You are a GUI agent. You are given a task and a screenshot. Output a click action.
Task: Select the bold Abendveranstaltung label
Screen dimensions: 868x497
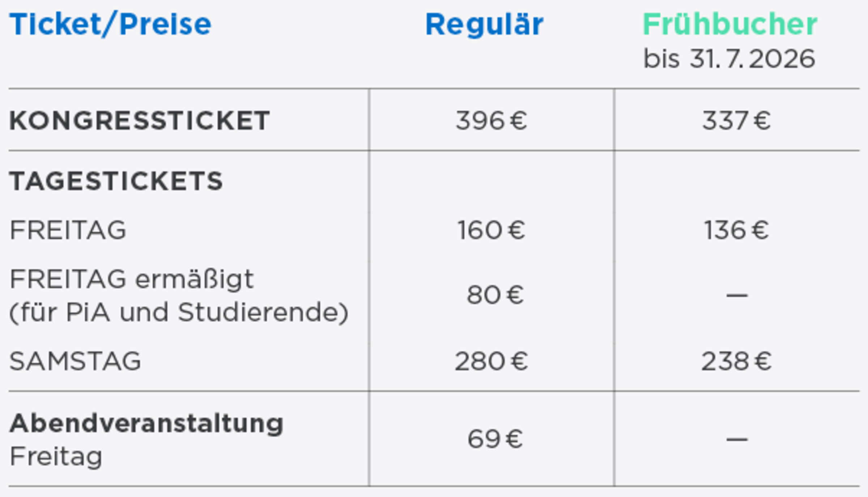pyautogui.click(x=146, y=423)
